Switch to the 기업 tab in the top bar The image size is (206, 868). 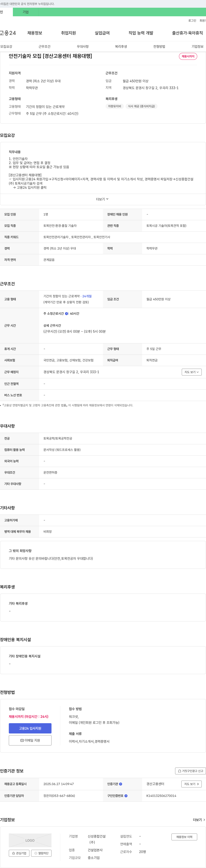[x=26, y=12]
